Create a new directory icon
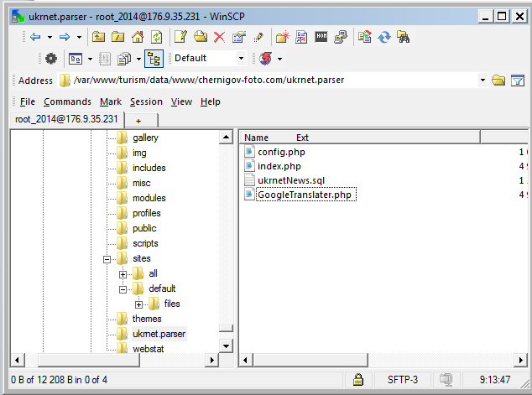 (282, 37)
